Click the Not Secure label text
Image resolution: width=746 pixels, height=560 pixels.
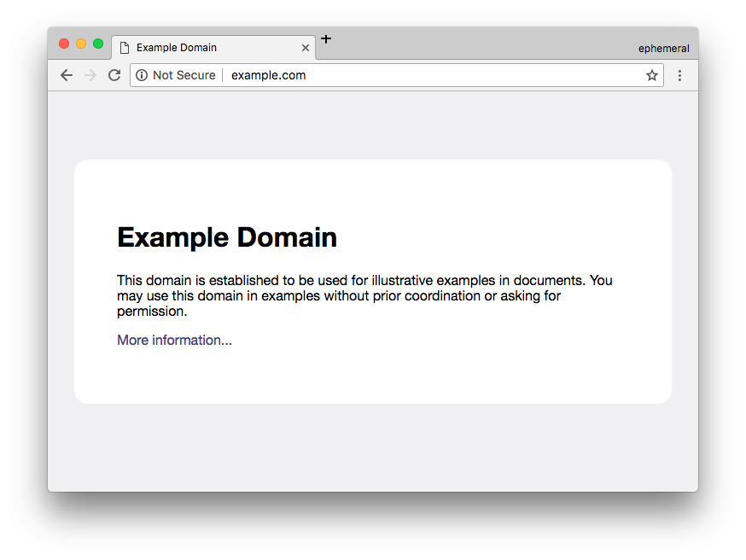point(184,75)
